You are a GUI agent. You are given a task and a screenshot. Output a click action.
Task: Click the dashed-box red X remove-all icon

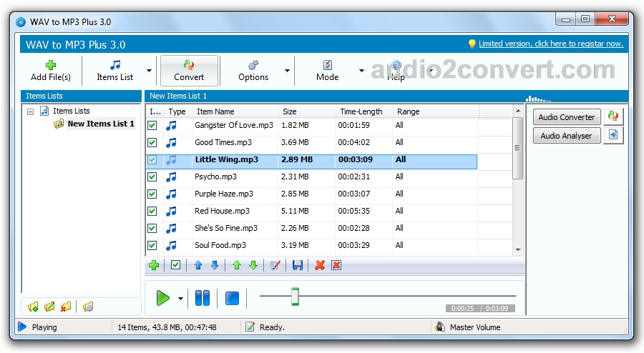[336, 265]
